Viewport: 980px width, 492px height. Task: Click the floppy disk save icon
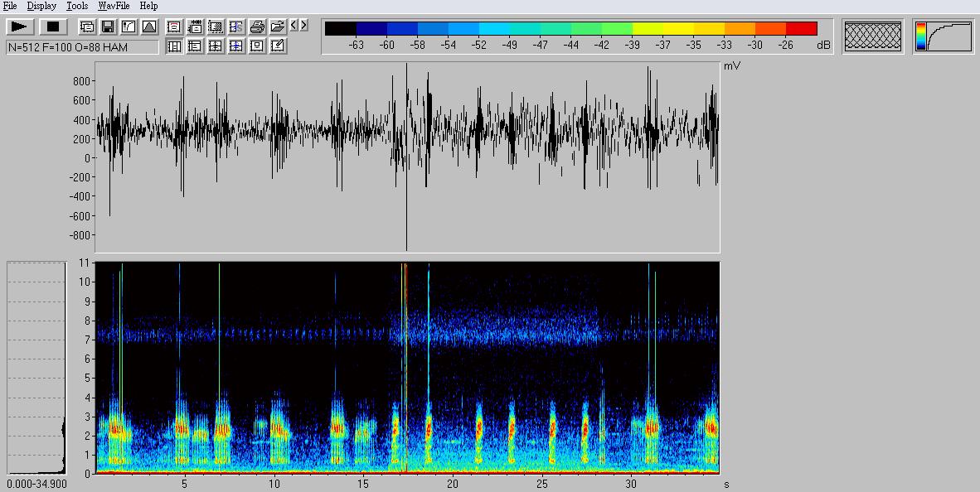pyautogui.click(x=108, y=27)
